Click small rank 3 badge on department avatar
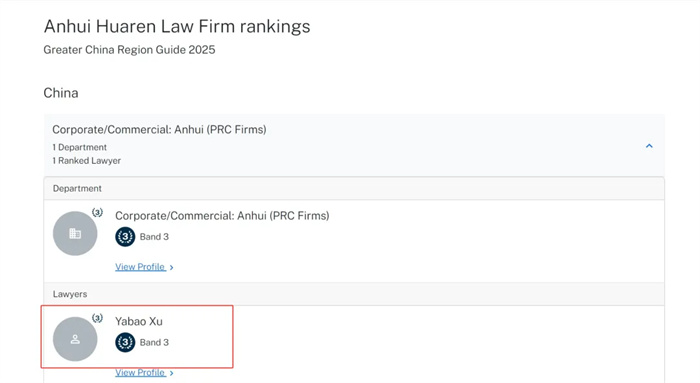Image resolution: width=700 pixels, height=383 pixels. (97, 212)
